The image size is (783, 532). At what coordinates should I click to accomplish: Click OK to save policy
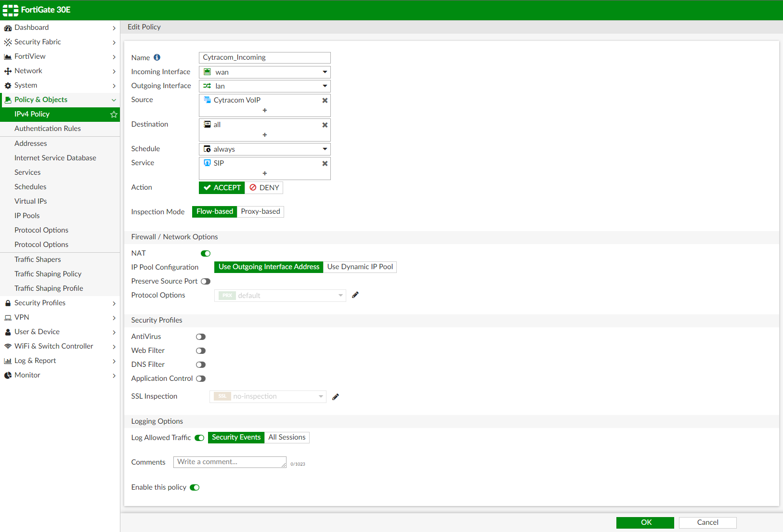tap(645, 523)
